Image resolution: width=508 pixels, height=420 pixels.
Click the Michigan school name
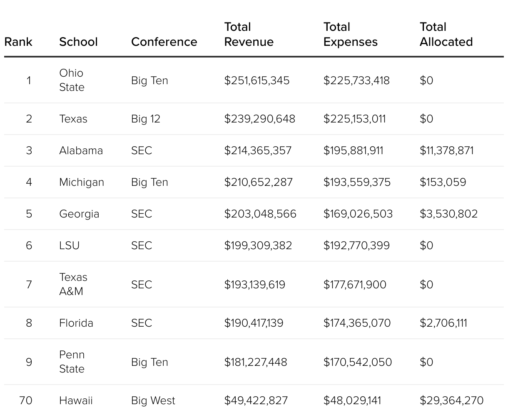tap(82, 182)
